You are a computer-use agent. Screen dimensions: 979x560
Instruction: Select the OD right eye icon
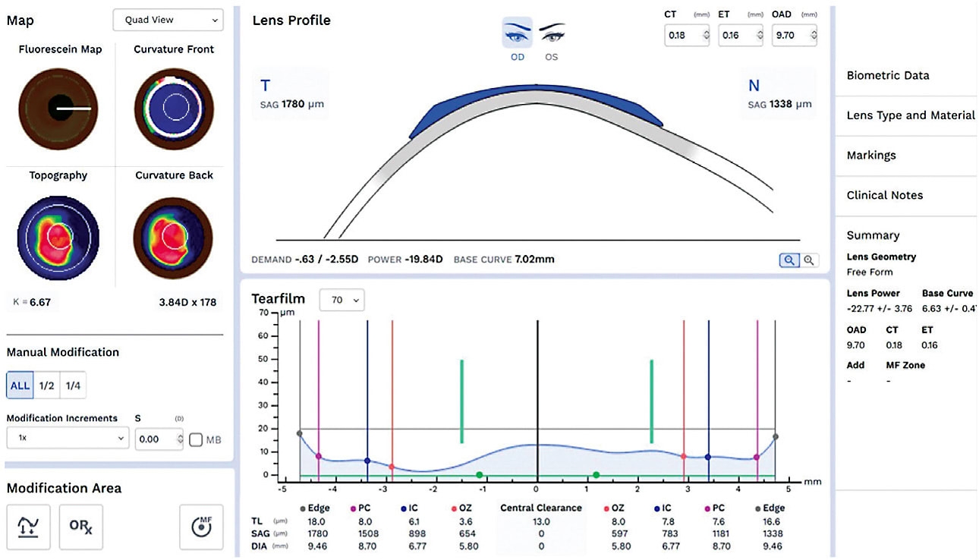coord(517,35)
